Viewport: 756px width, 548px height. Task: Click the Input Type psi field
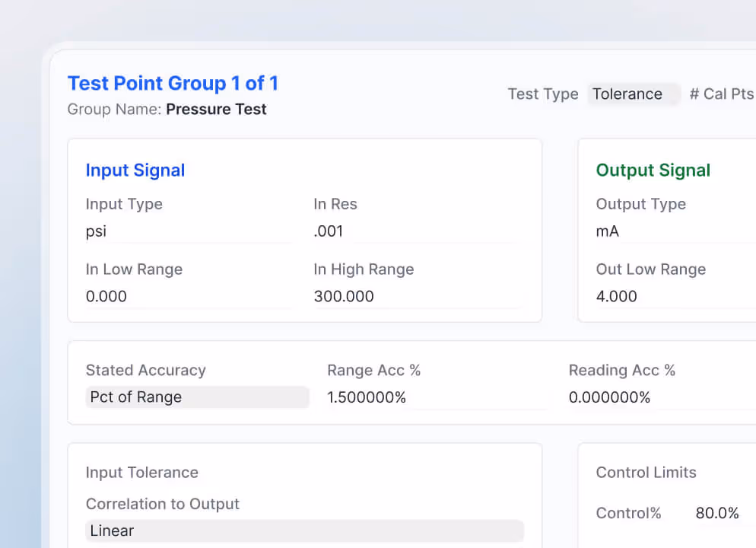pos(190,231)
